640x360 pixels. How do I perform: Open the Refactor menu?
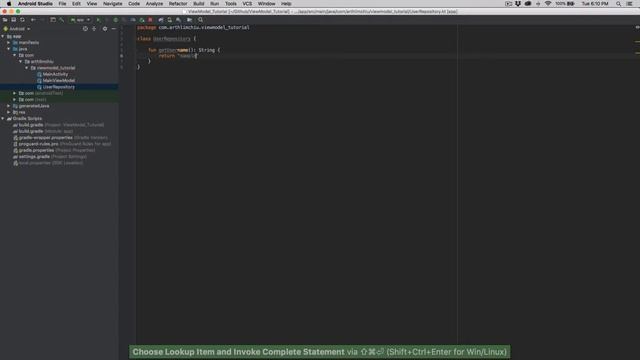(178, 4)
